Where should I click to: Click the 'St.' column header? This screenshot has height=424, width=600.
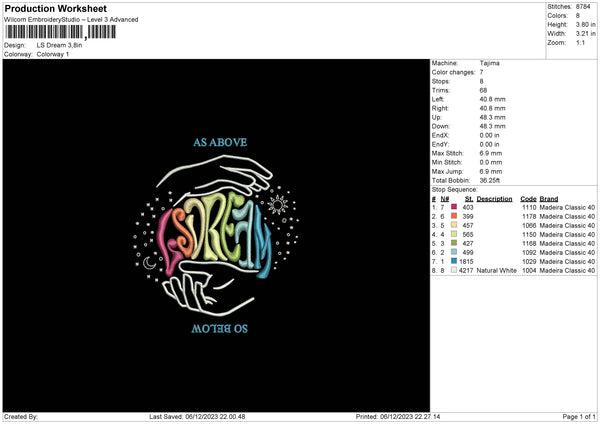[x=469, y=199]
